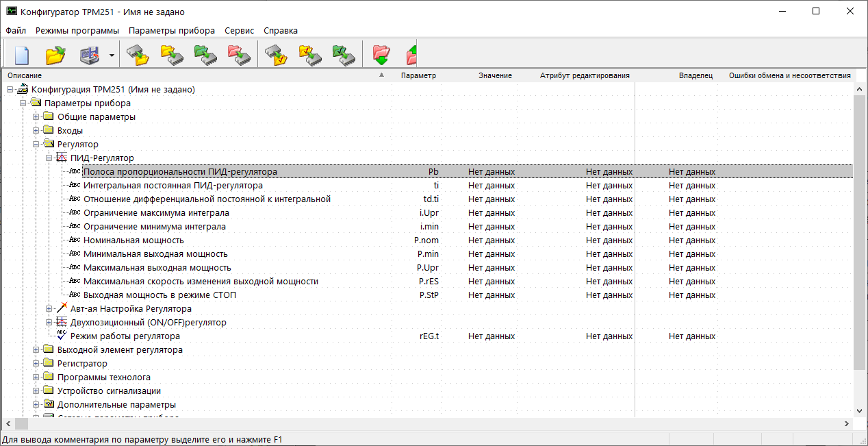Click the chip-to-yellow-folder read icon
The width and height of the screenshot is (868, 446).
tap(138, 54)
